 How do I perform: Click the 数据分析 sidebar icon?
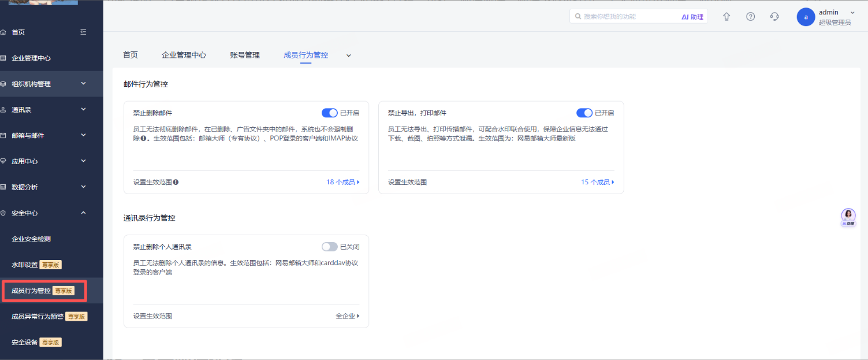click(3, 187)
